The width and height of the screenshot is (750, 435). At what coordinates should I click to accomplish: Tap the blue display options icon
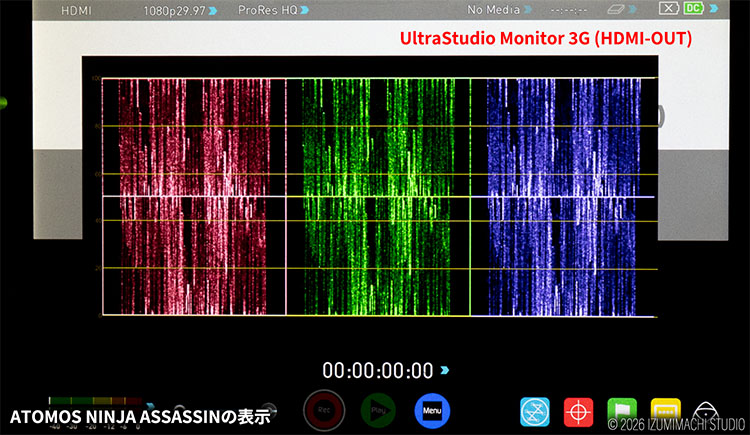pyautogui.click(x=535, y=412)
